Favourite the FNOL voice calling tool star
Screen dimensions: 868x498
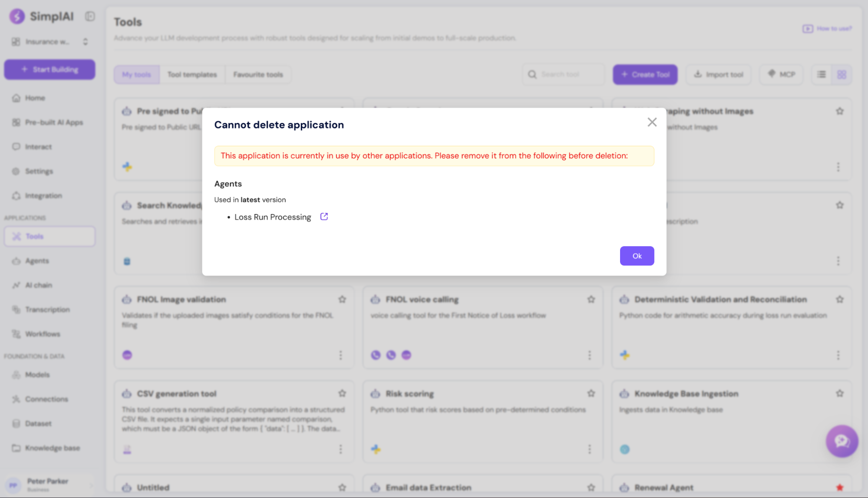[591, 299]
